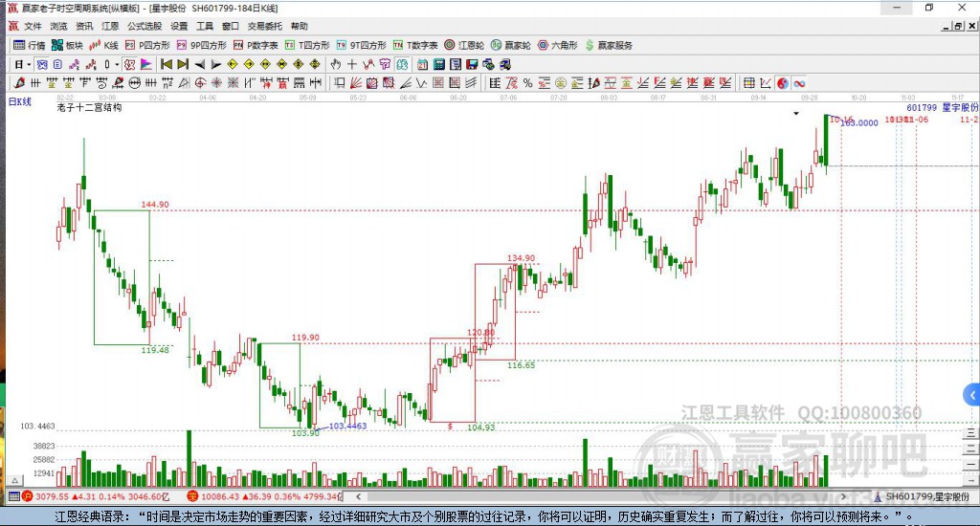Image resolution: width=980 pixels, height=526 pixels.
Task: Click the 119.48 price label
Action: pos(155,350)
